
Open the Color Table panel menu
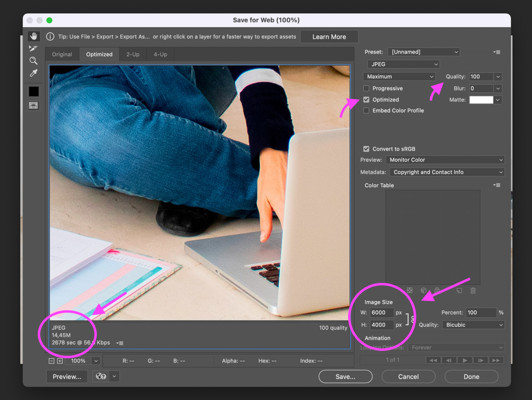[497, 185]
